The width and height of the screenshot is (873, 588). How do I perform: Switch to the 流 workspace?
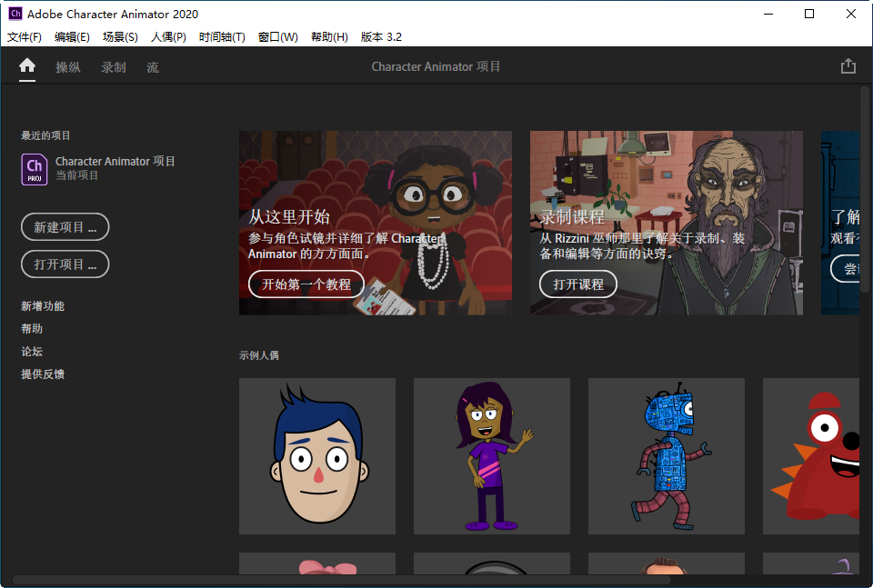152,66
